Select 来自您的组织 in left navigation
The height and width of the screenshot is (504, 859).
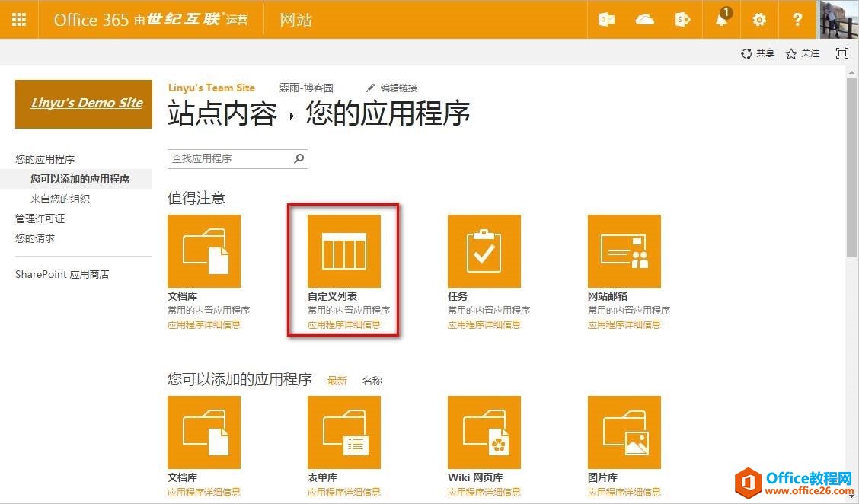(x=60, y=199)
